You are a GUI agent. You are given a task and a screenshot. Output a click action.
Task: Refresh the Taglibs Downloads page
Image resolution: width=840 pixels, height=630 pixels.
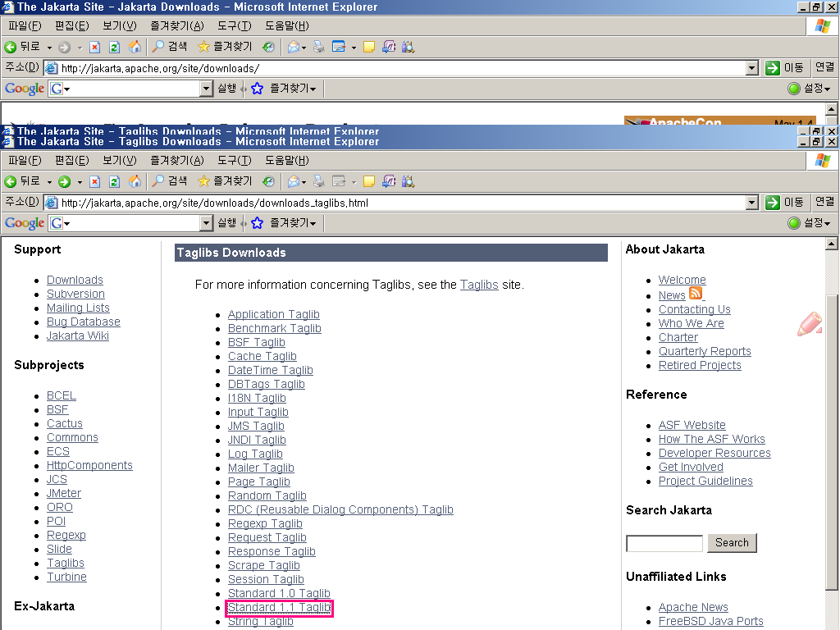tap(114, 181)
